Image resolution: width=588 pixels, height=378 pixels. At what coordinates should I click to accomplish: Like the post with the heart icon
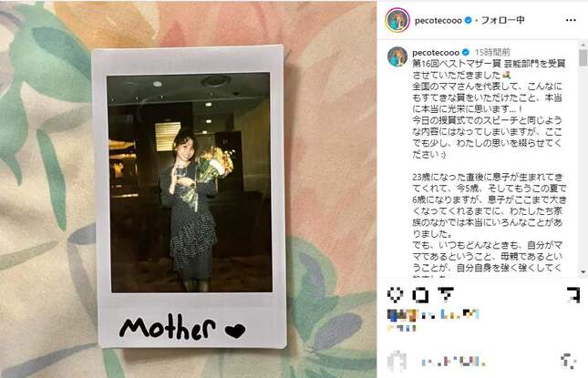(x=395, y=294)
